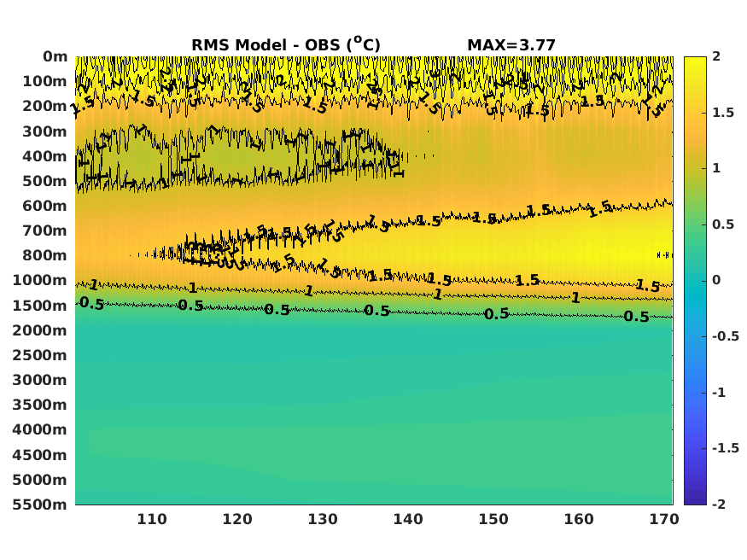Select the colorbar tick label "-1.5"
This screenshot has width=747, height=560.
coord(725,448)
